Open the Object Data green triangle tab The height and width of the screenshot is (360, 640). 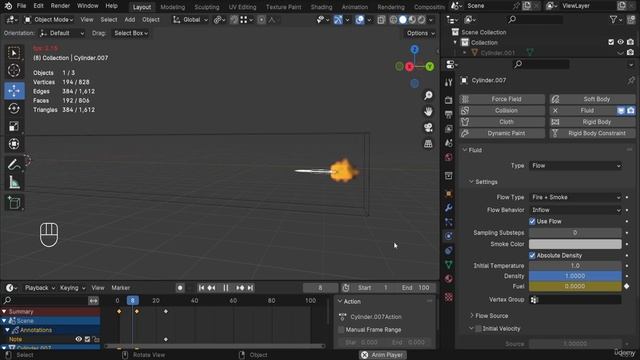pyautogui.click(x=449, y=264)
